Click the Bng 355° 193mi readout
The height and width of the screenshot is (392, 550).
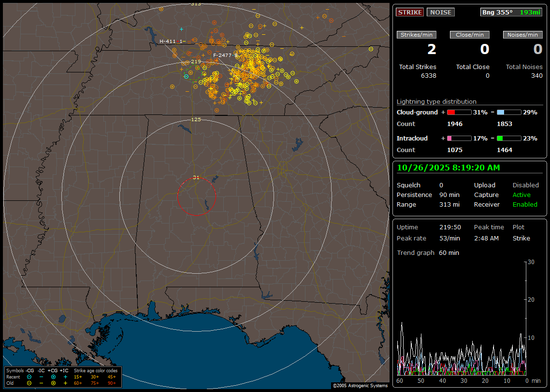tap(511, 12)
